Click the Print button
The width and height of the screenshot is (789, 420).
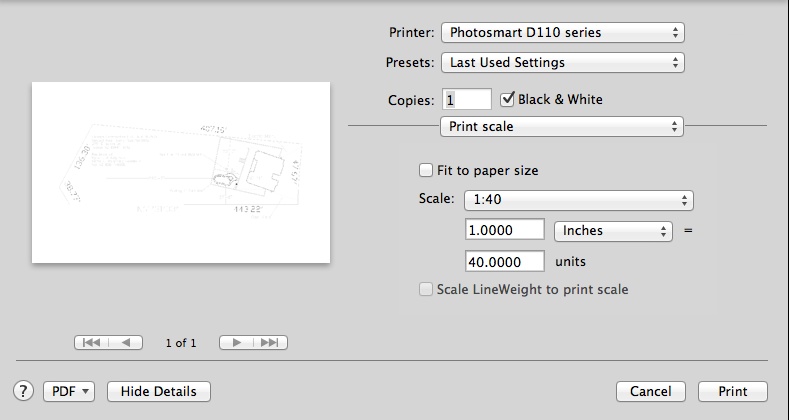point(732,391)
